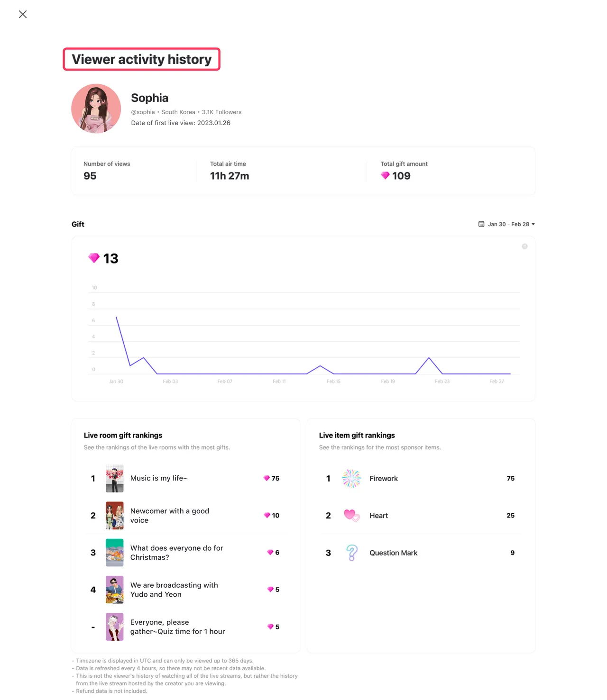Click the Feb 23 axis label on chart
The height and width of the screenshot is (700, 607).
[442, 382]
